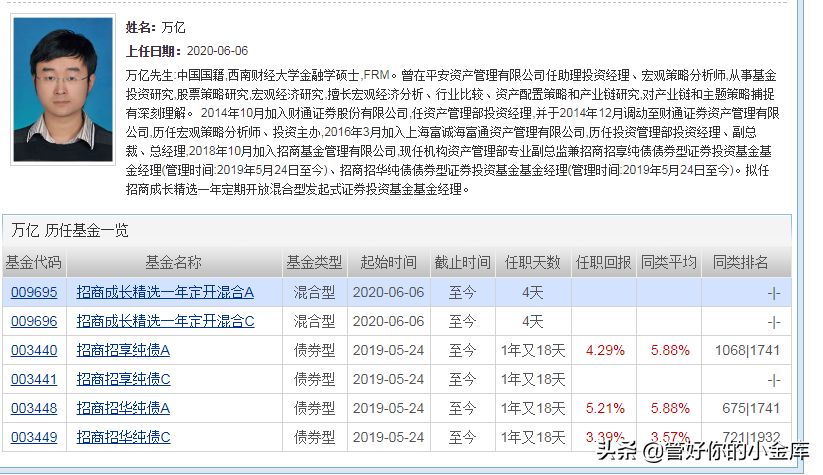
Task: Click the 截止时间 column header
Action: point(462,262)
